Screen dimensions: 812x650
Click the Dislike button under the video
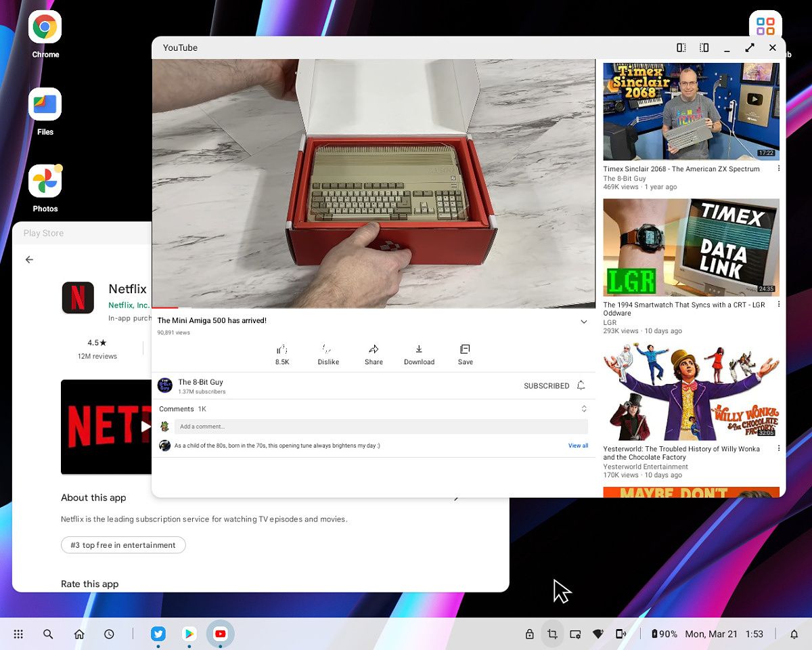point(328,354)
